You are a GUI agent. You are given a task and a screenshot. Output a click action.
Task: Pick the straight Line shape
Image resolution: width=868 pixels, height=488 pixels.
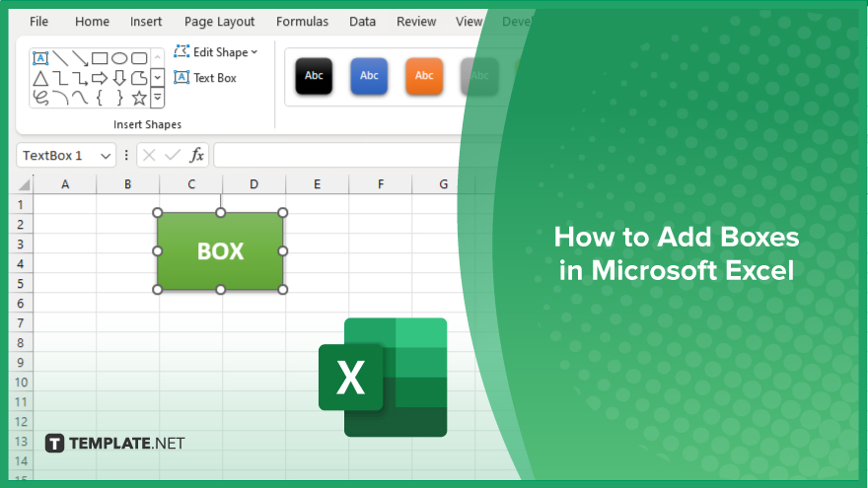[60, 58]
